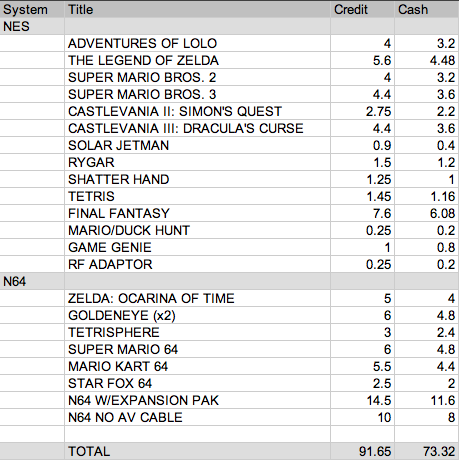459x460 pixels.
Task: Click the NES system group cell
Action: click(32, 26)
